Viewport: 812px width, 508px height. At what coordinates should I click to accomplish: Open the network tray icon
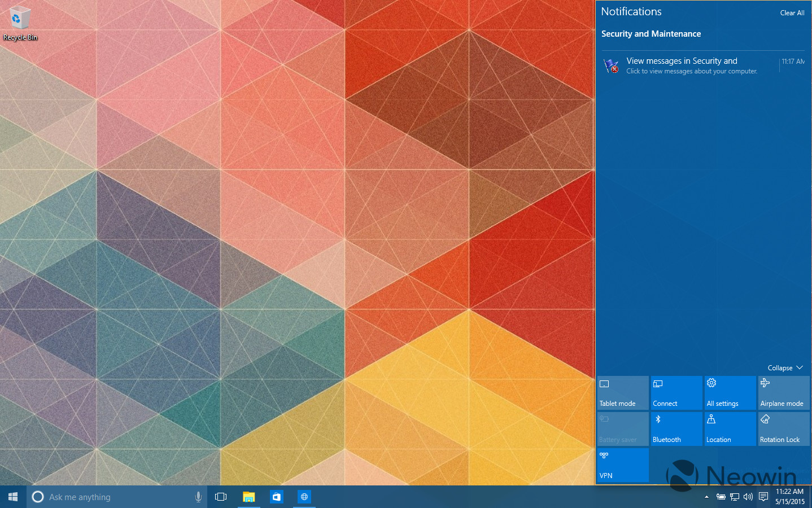click(x=735, y=497)
